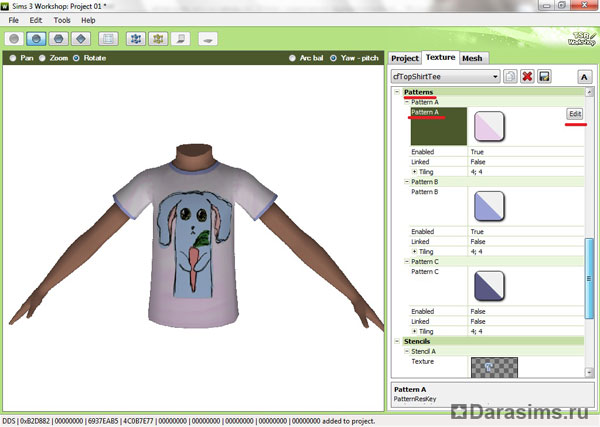Click Enabled value True under Pattern A
The width and height of the screenshot is (600, 427).
[x=477, y=152]
